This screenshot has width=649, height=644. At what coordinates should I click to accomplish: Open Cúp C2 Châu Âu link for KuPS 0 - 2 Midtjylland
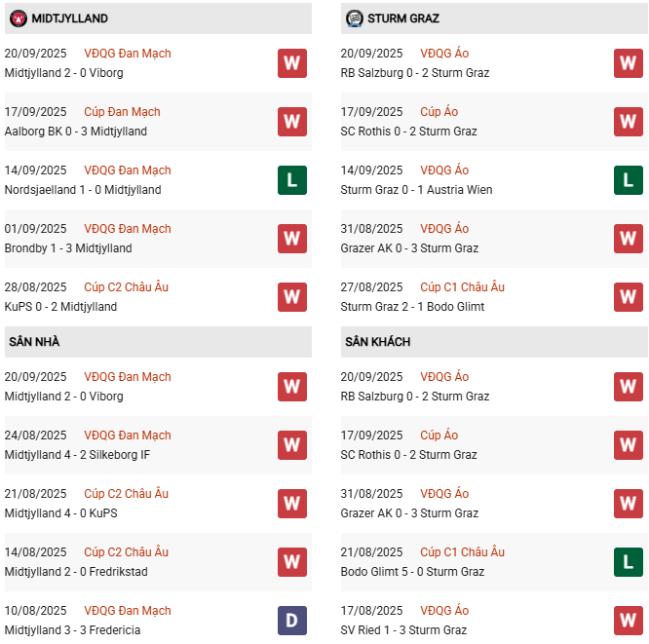point(126,287)
